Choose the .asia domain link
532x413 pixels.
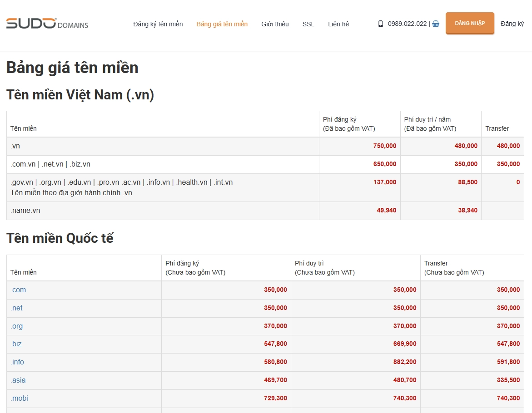tap(18, 380)
